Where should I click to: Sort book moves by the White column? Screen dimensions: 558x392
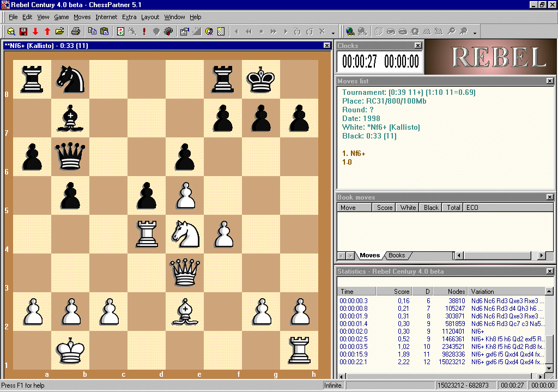[x=408, y=208]
